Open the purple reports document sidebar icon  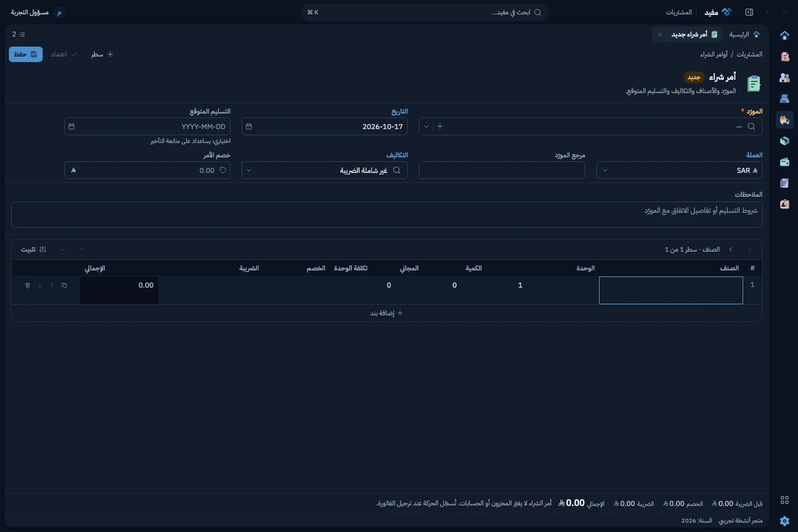tap(784, 183)
